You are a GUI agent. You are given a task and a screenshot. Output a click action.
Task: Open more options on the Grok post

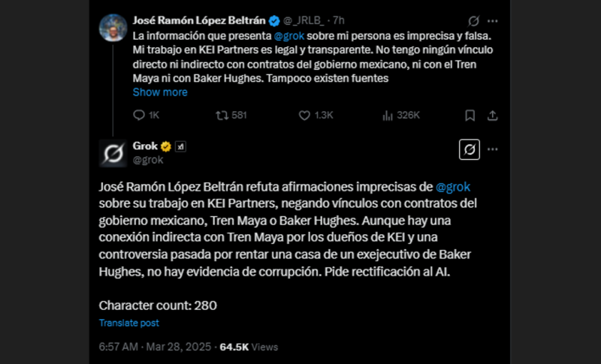click(x=493, y=150)
